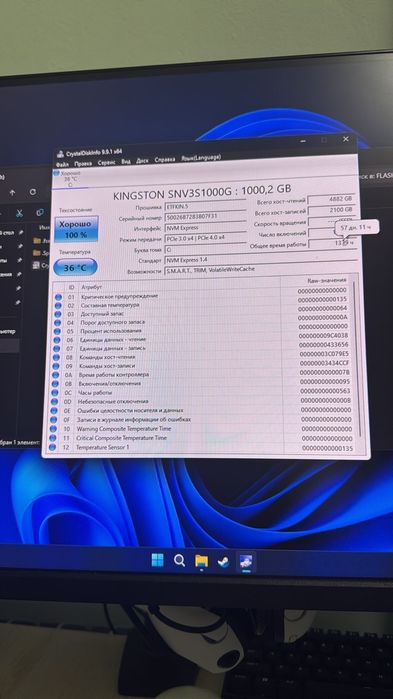The width and height of the screenshot is (393, 699).
Task: Click the 36 °C temperature button
Action: coord(75,268)
